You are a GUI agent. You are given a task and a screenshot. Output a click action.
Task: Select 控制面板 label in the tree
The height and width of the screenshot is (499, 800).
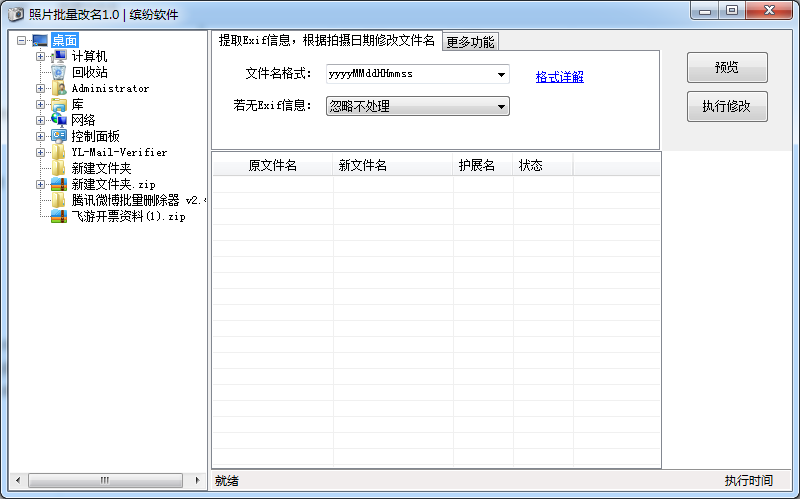(95, 136)
